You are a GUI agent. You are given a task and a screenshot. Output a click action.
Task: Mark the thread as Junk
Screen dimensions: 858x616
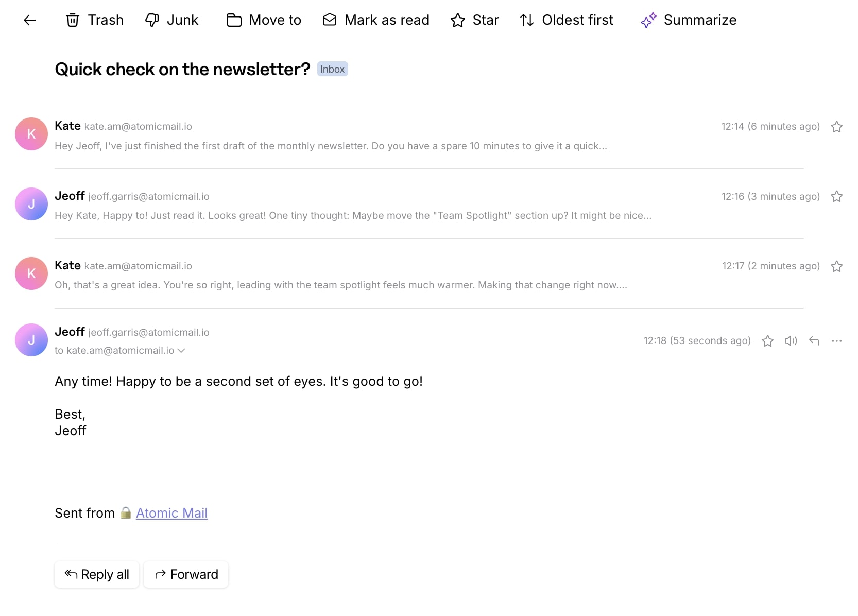(171, 20)
